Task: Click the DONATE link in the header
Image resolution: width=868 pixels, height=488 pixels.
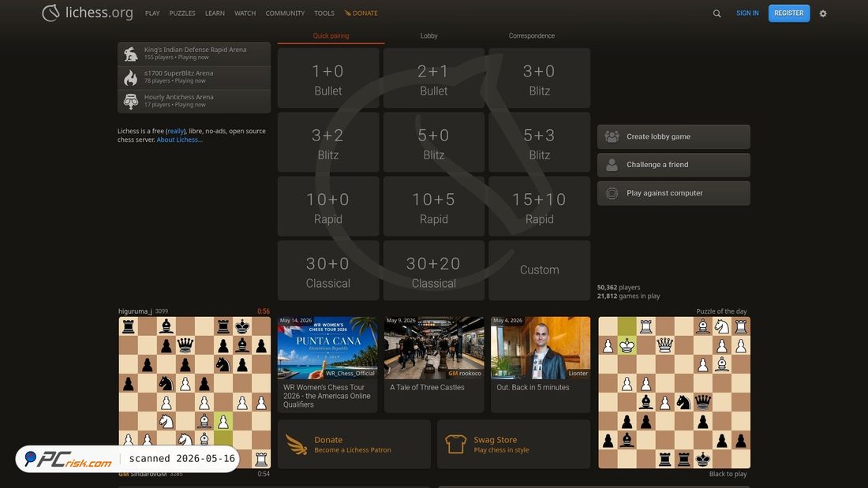Action: [361, 13]
